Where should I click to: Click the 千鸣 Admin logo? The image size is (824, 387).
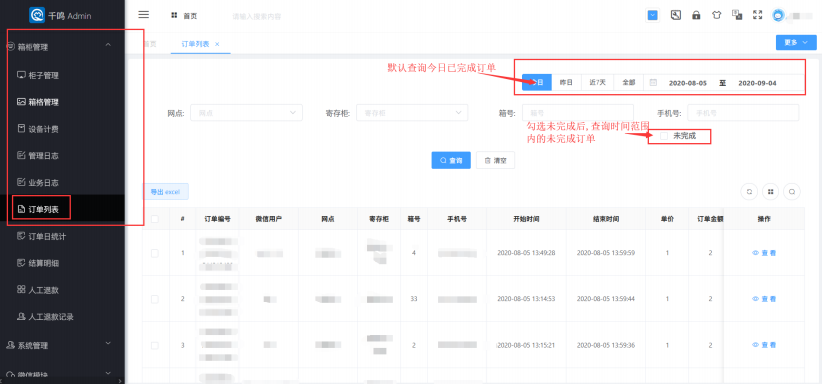point(60,15)
